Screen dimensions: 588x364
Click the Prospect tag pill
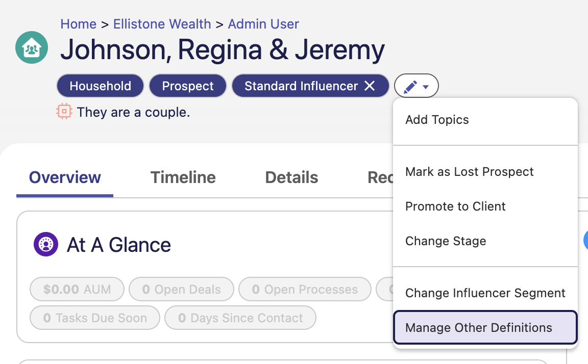187,86
